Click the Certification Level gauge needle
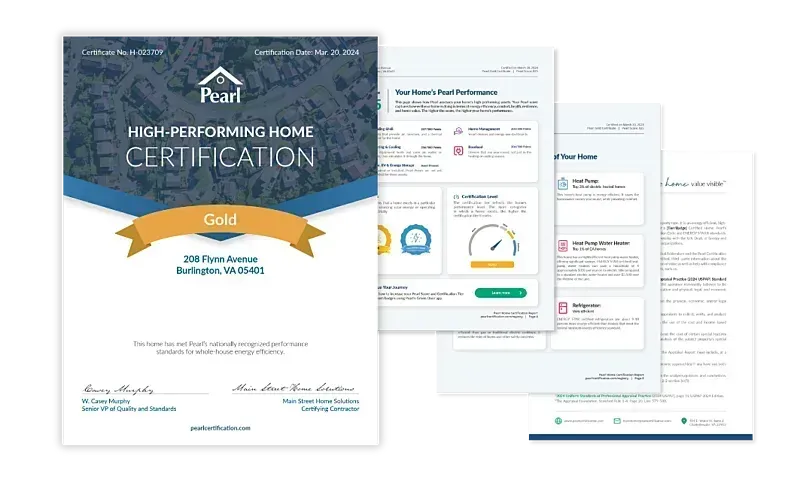Viewport: 800px width, 480px height. [496, 245]
